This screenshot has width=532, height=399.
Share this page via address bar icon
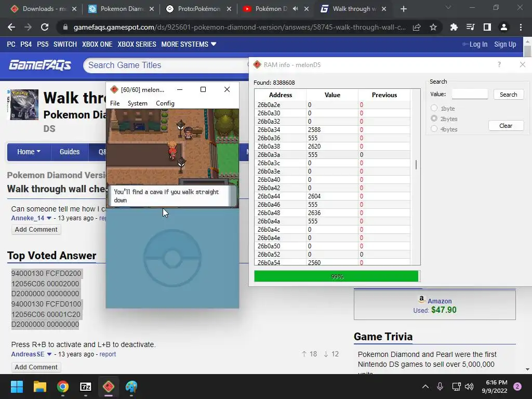coord(417,27)
